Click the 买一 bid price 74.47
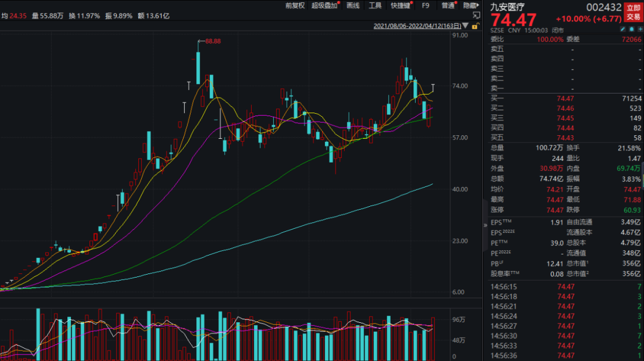This screenshot has height=361, width=644. tap(565, 98)
